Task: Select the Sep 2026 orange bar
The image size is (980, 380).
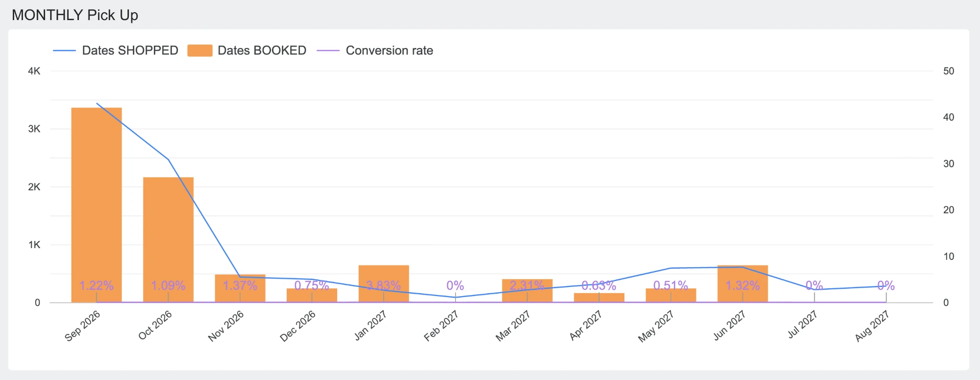Action: click(97, 205)
